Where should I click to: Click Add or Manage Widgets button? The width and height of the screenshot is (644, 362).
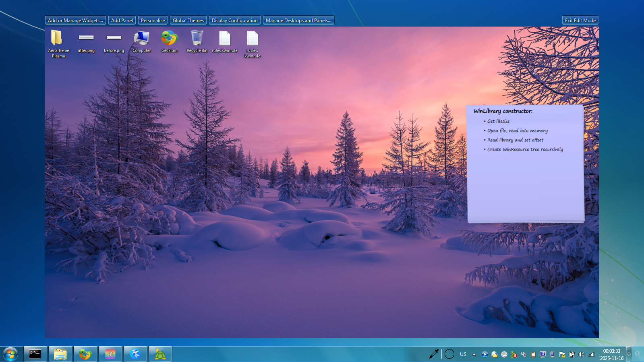click(x=75, y=21)
